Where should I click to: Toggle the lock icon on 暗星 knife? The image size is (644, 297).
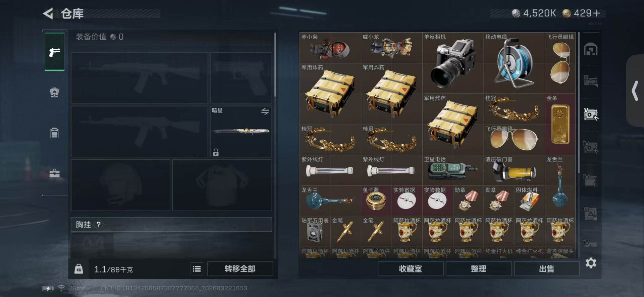216,153
